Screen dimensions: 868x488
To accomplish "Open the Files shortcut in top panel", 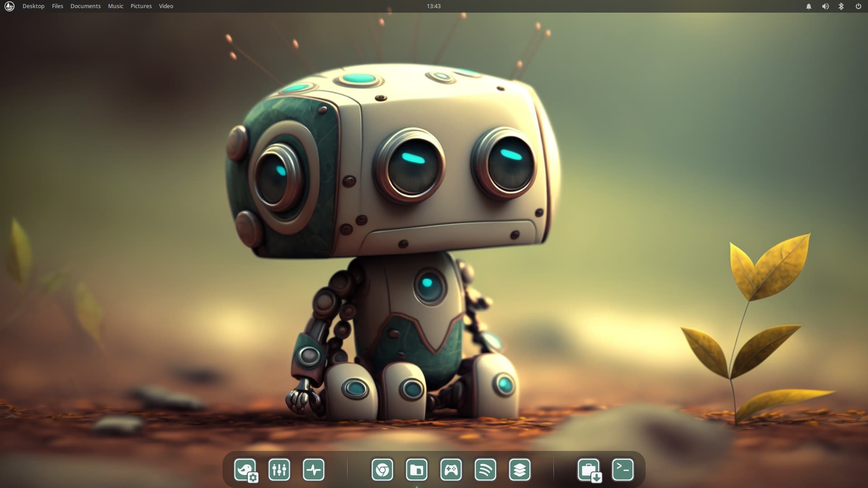I will click(57, 6).
